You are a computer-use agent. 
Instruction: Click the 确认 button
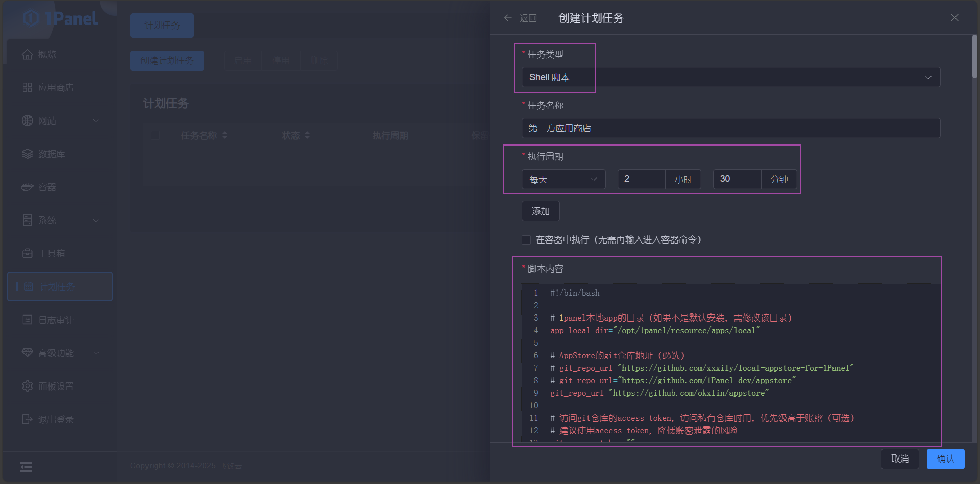pyautogui.click(x=945, y=458)
